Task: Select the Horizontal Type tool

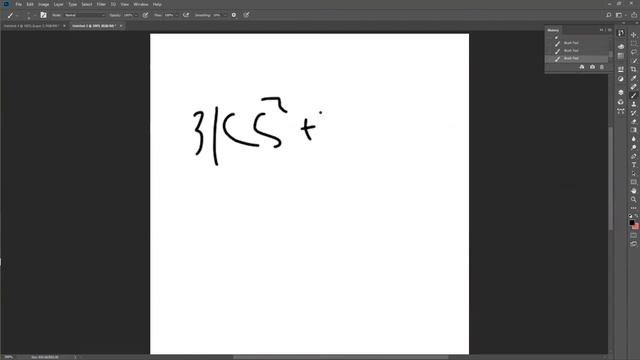Action: coord(633,165)
